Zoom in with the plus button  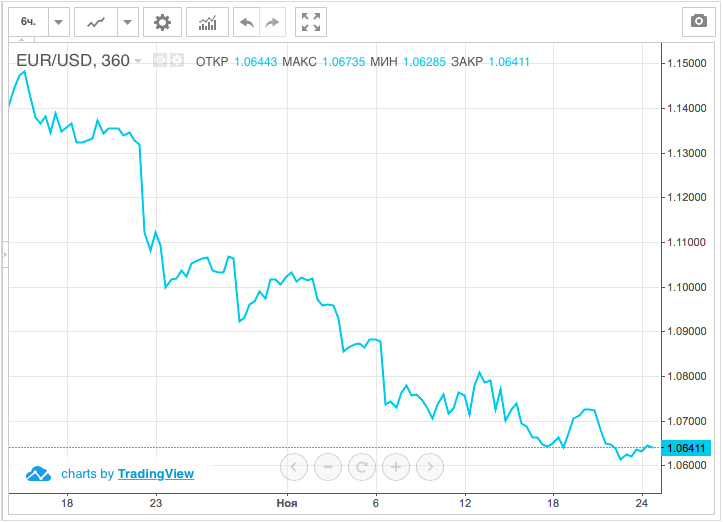pos(396,466)
